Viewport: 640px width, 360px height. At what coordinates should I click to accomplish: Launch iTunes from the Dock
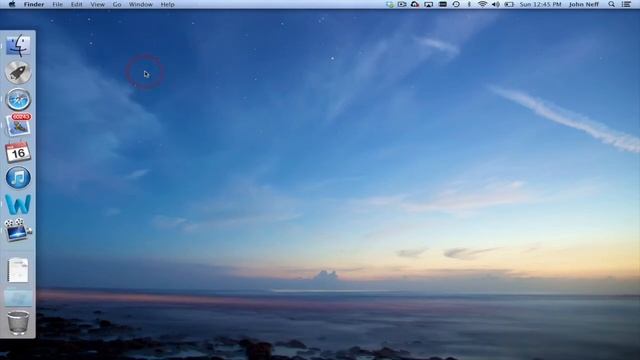click(x=18, y=178)
